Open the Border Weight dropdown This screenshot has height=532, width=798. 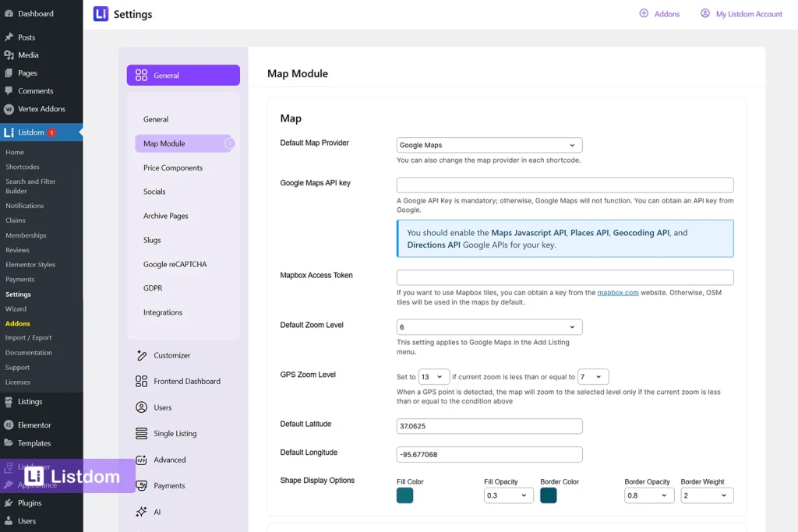point(707,495)
